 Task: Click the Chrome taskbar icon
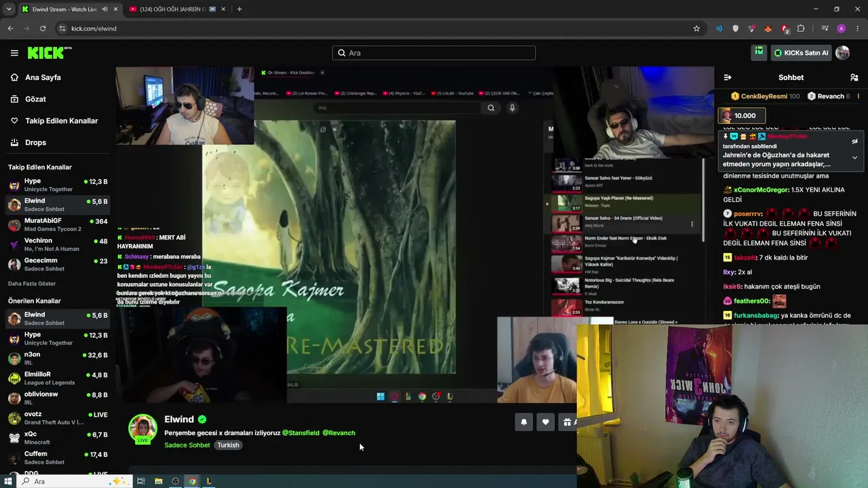pos(193,481)
